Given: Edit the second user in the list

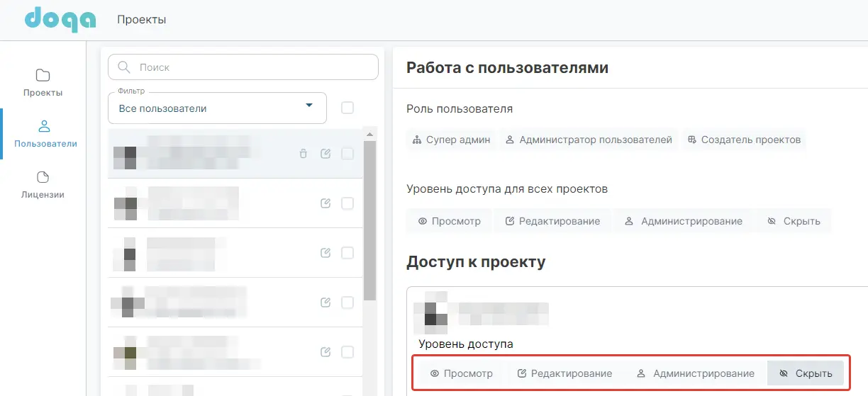Looking at the screenshot, I should [325, 203].
